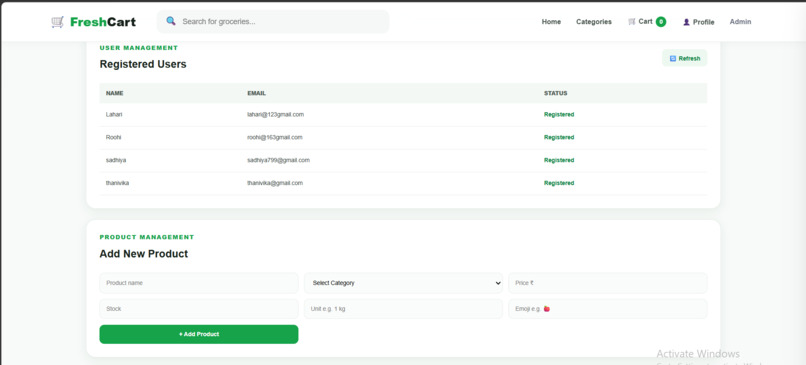Click the NAME column header
806x365 pixels.
(x=115, y=94)
